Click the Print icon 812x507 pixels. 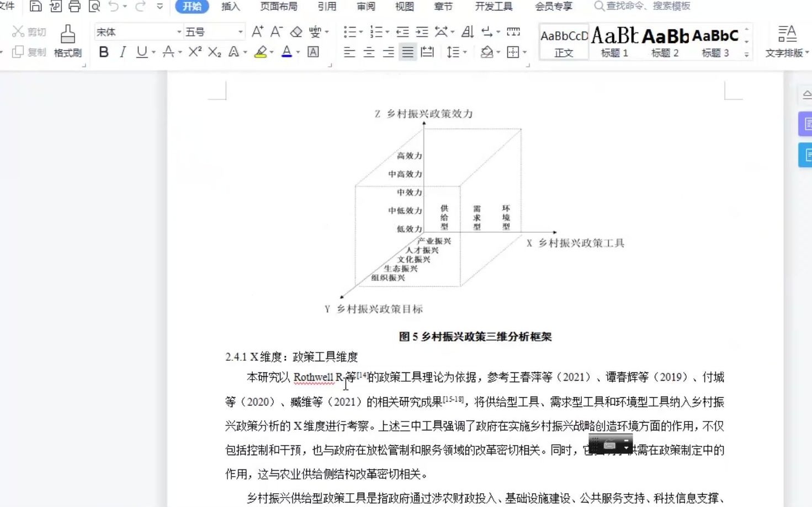75,7
